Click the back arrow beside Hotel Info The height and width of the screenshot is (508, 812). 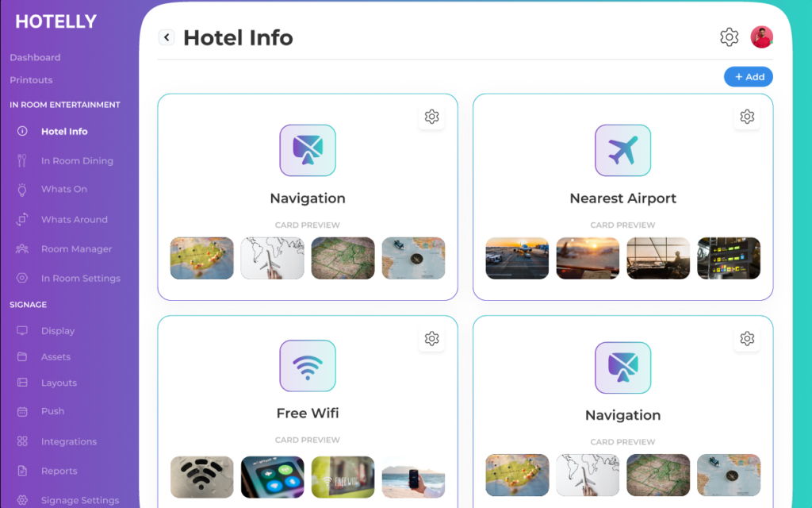click(x=167, y=37)
